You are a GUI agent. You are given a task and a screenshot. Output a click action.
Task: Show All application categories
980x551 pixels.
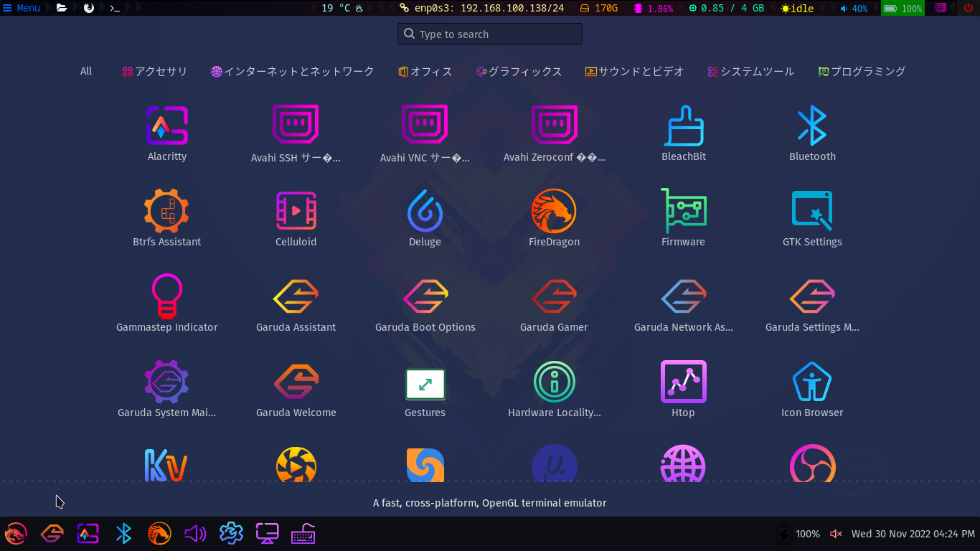pos(86,71)
